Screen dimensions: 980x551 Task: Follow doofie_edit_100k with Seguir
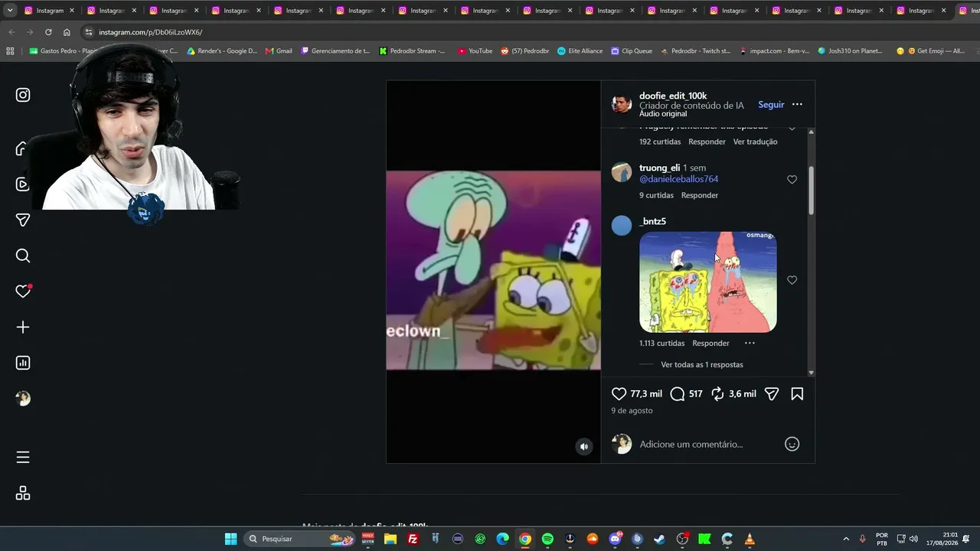pyautogui.click(x=771, y=105)
